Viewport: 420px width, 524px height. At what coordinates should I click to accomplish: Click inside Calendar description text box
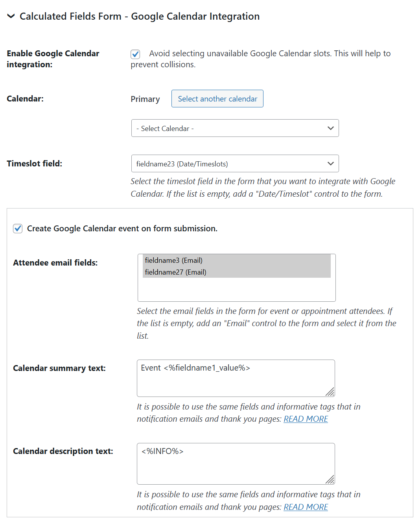click(x=235, y=463)
